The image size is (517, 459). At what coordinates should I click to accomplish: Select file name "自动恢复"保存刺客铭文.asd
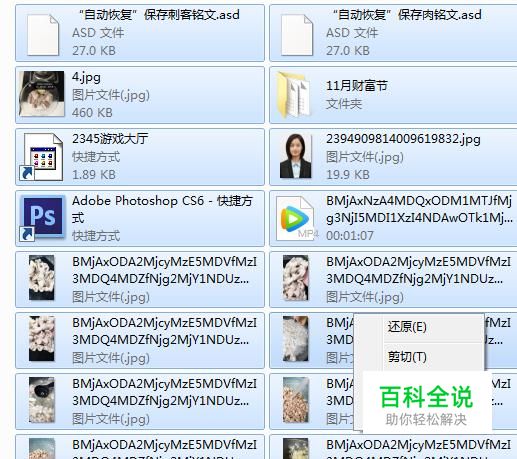pyautogui.click(x=159, y=15)
